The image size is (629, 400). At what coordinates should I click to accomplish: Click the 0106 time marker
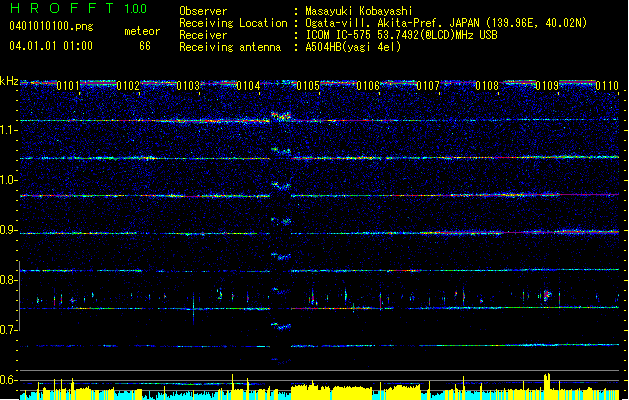(x=368, y=85)
